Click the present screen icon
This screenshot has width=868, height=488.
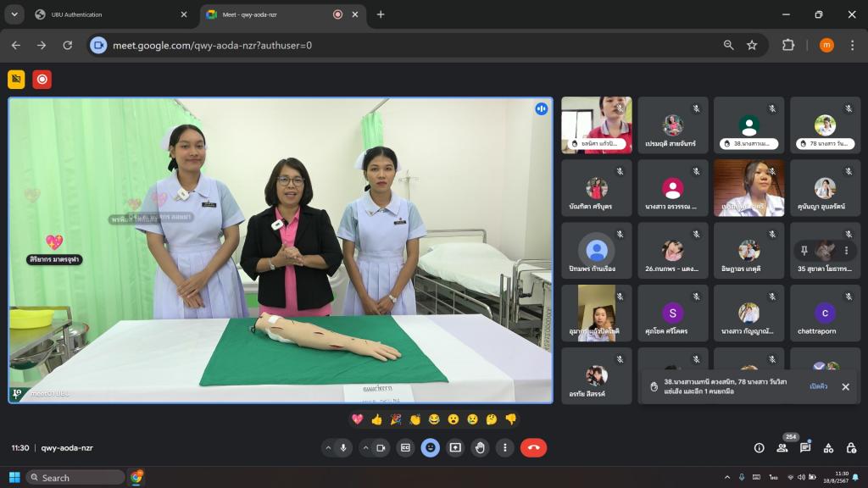(x=455, y=447)
